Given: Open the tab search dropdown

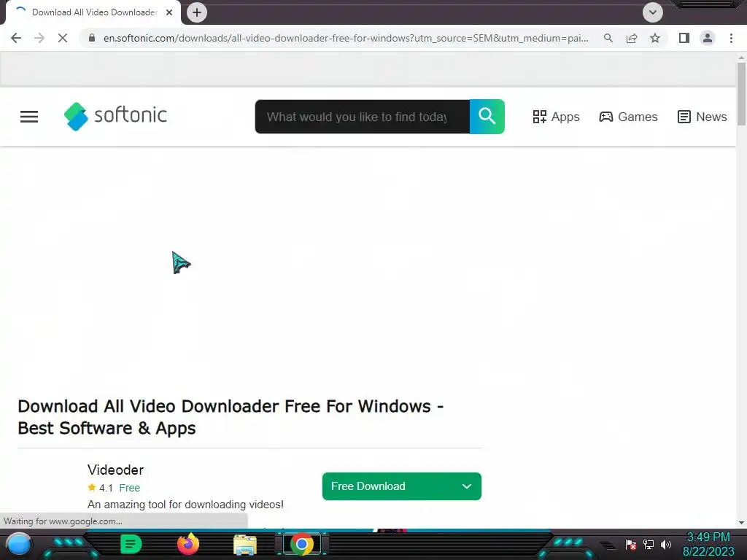Looking at the screenshot, I should click(653, 12).
